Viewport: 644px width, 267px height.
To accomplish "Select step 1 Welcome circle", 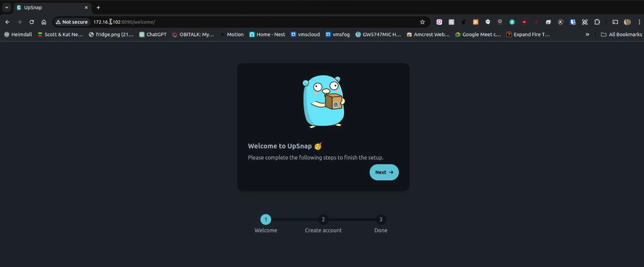I will click(266, 219).
